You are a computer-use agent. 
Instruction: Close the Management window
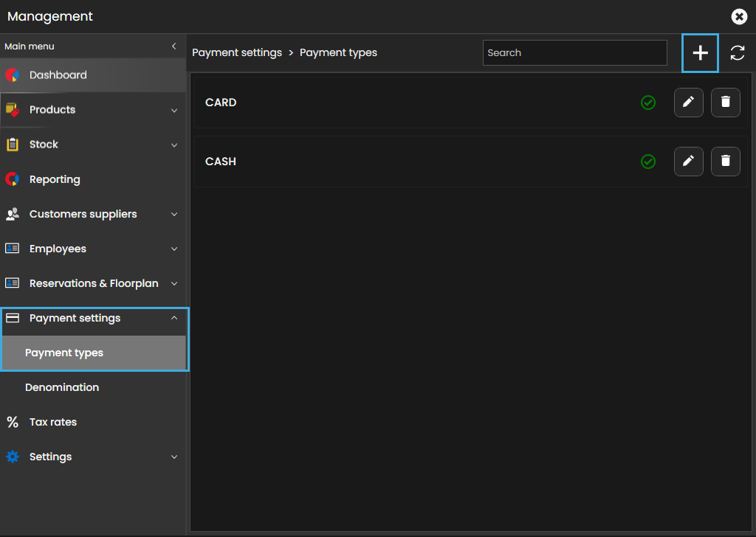click(x=738, y=16)
